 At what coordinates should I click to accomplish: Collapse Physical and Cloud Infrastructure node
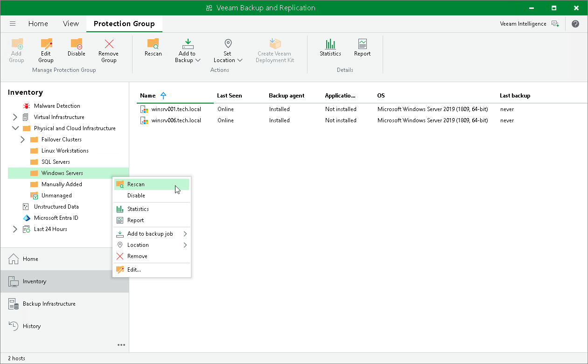(15, 128)
